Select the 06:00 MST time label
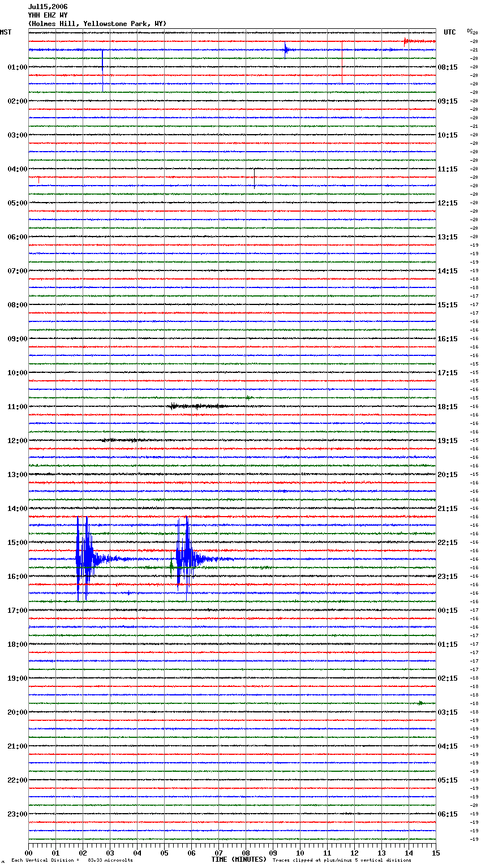This screenshot has width=481, height=868. click(x=18, y=237)
